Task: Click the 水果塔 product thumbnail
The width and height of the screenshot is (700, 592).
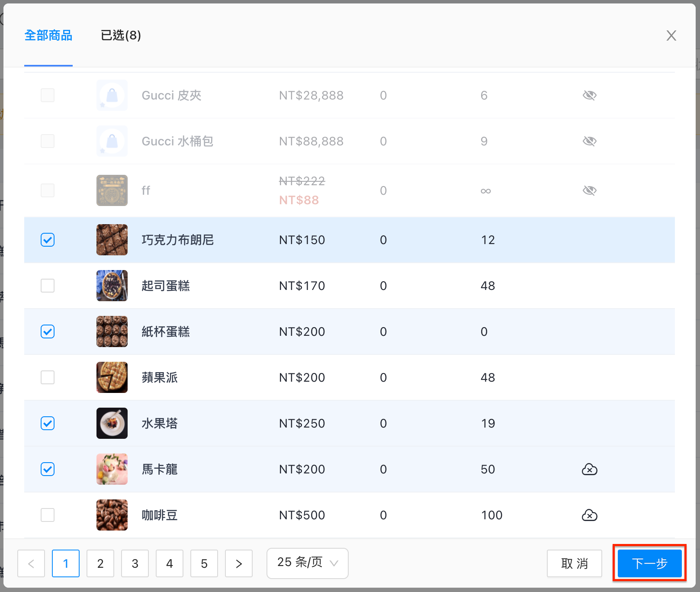Action: point(112,423)
